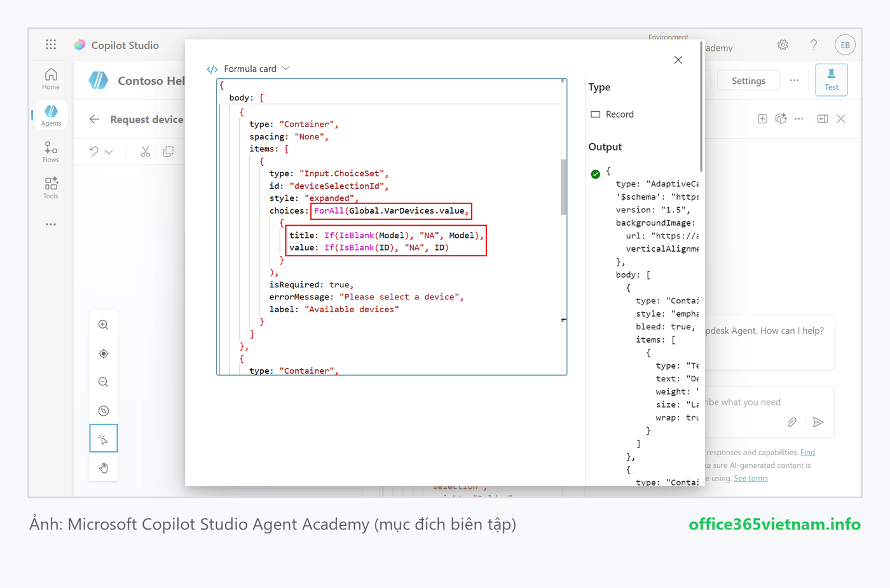Screen dimensions: 890x588
Task: Go to Home in the sidebar
Action: (51, 79)
